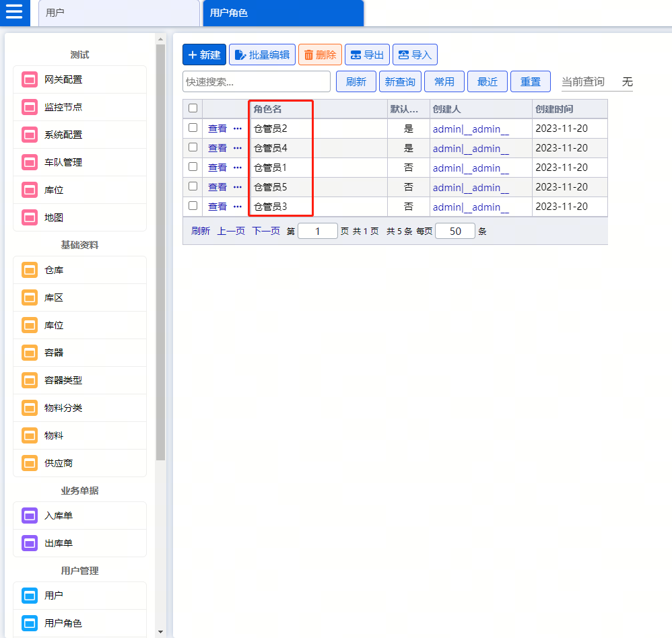Click the 车队管理 sidebar icon
The height and width of the screenshot is (638, 672).
(30, 162)
